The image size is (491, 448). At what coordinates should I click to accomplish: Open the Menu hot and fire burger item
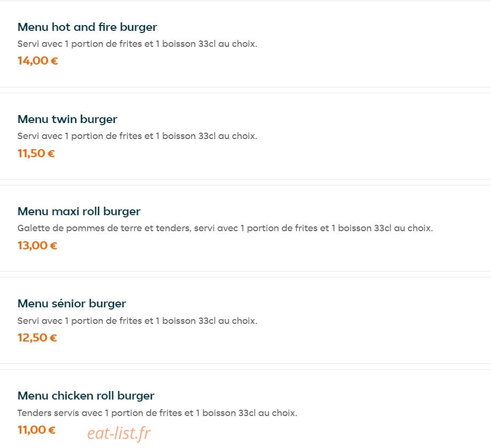pyautogui.click(x=87, y=27)
